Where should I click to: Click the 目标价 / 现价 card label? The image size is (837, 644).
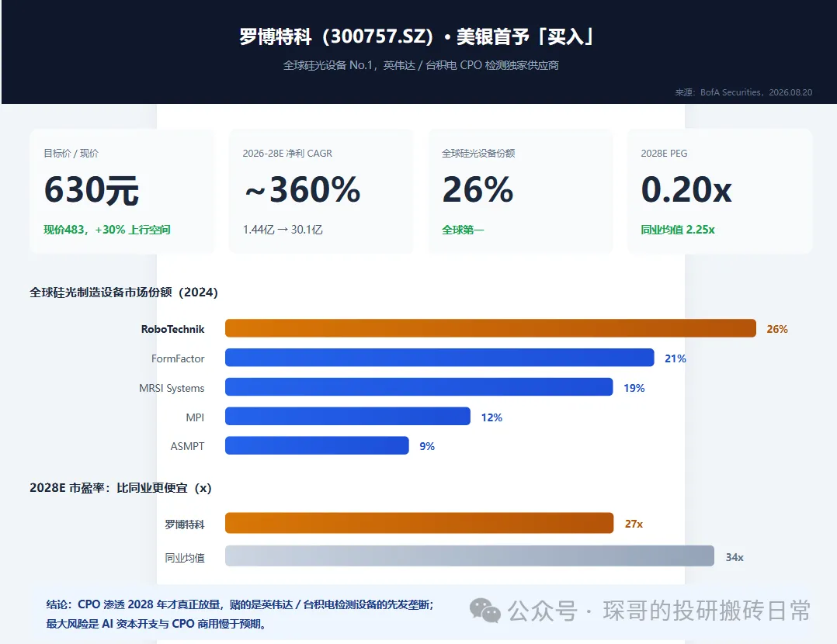[71, 153]
